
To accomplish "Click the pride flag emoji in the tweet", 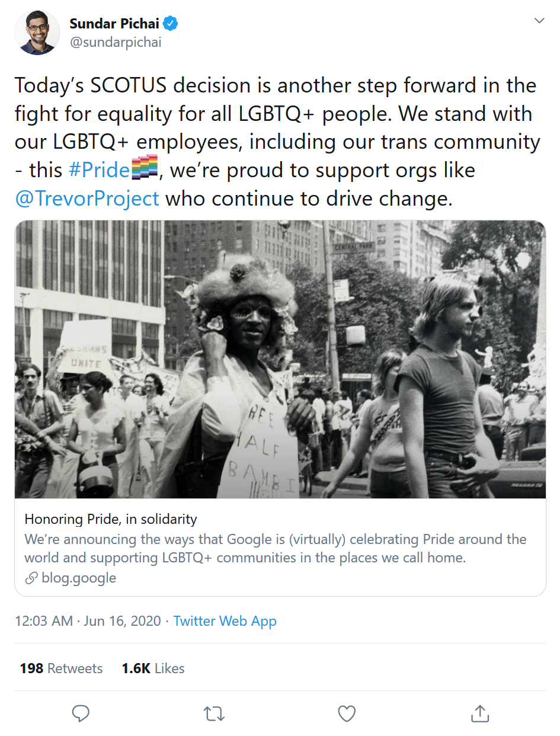I will pyautogui.click(x=145, y=170).
